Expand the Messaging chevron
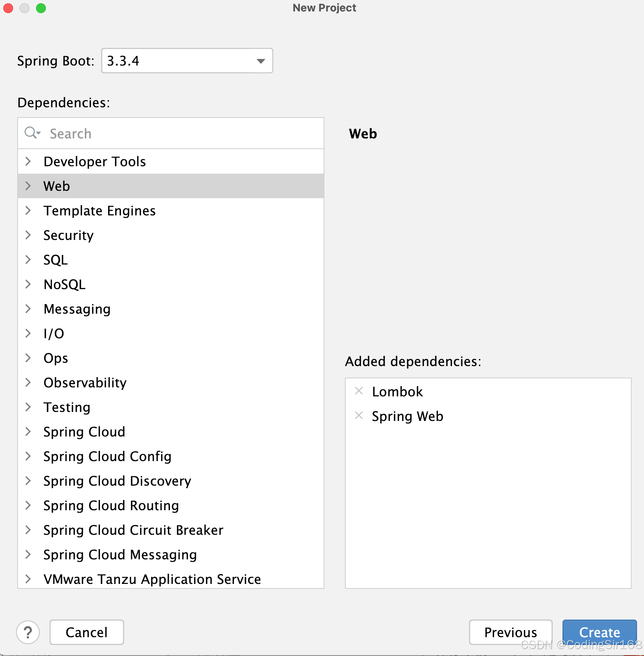Image resolution: width=644 pixels, height=656 pixels. [x=28, y=309]
